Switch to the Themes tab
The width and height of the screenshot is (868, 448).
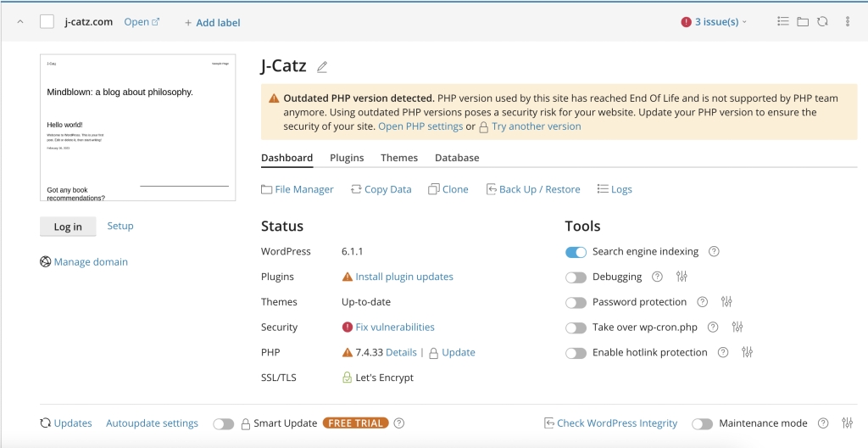click(399, 158)
